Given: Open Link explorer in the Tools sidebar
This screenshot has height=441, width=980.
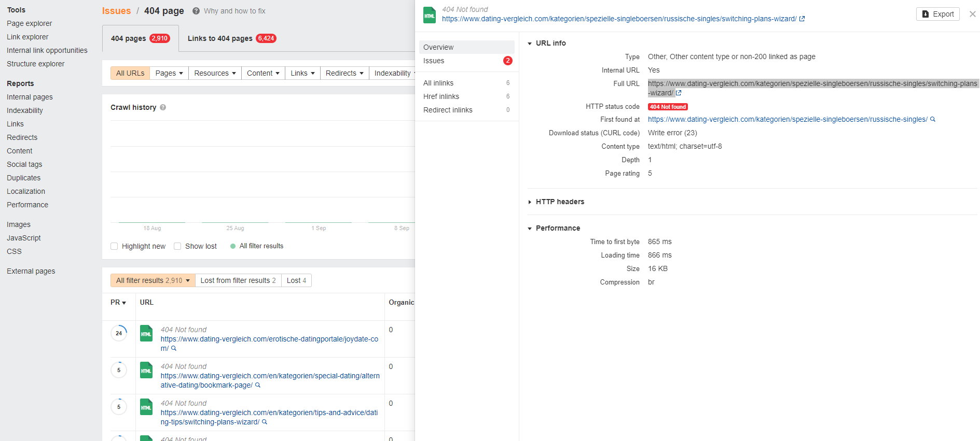Looking at the screenshot, I should (27, 37).
